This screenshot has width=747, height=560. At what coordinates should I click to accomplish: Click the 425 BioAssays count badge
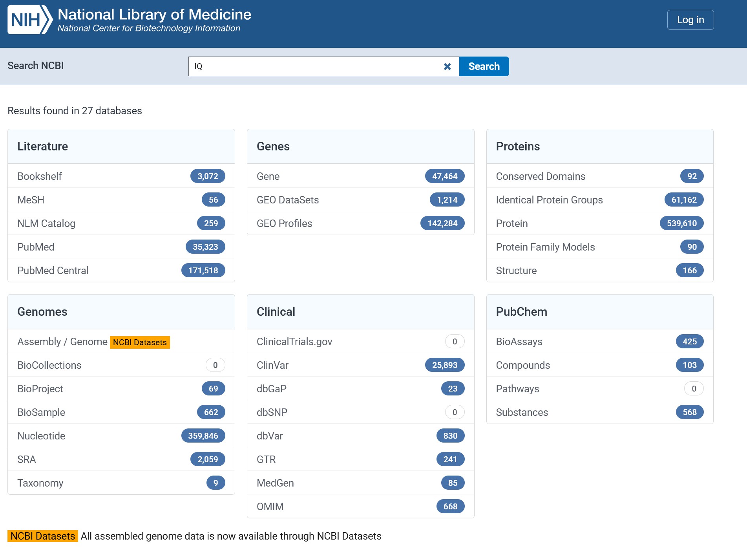pyautogui.click(x=690, y=342)
